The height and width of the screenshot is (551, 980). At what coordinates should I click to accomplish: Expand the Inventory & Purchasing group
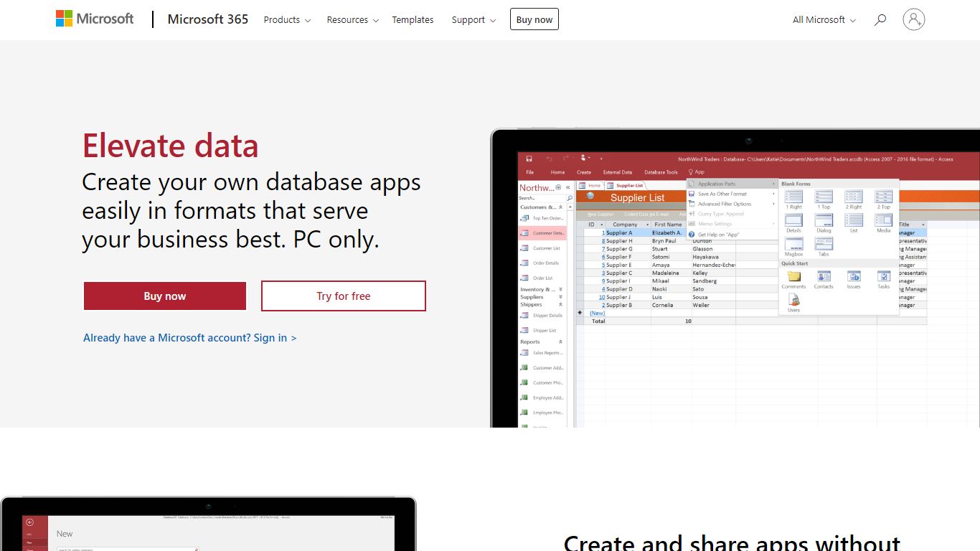561,289
